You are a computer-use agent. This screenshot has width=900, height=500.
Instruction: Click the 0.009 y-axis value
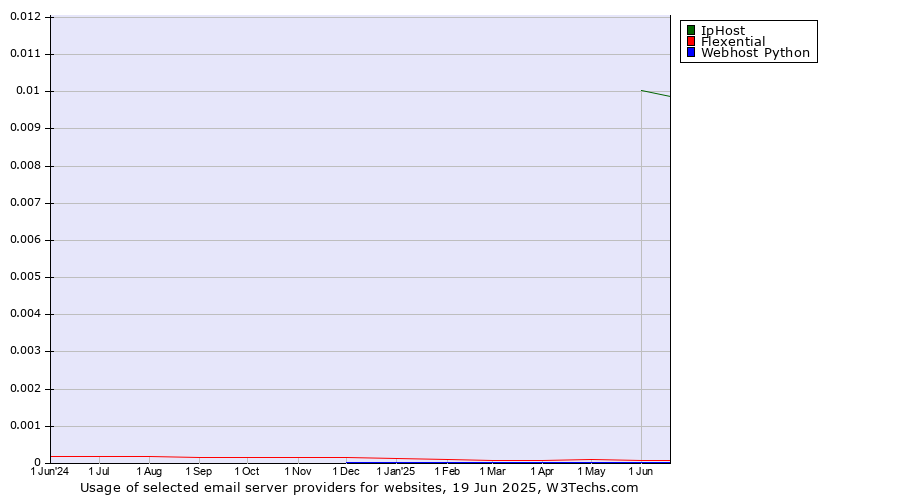26,127
